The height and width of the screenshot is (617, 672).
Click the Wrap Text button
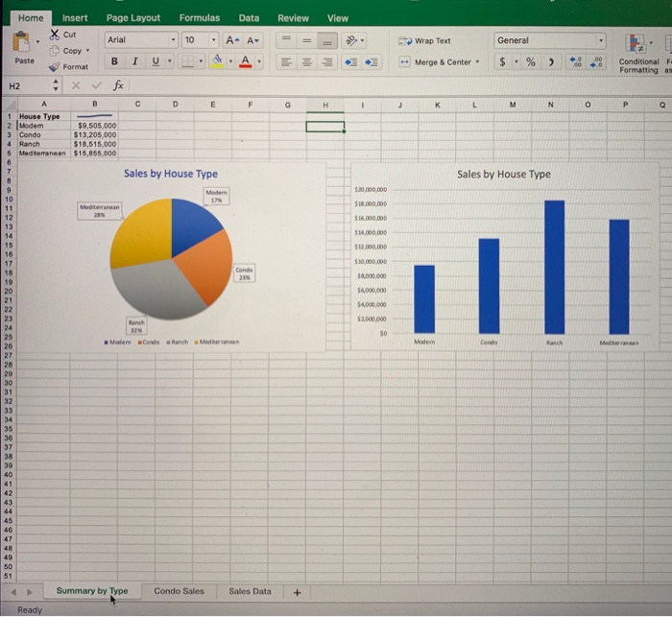[424, 41]
